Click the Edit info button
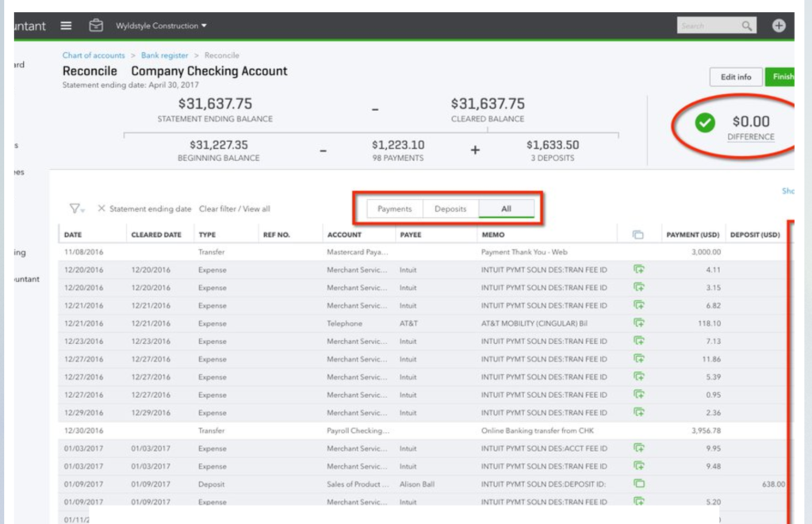 coord(735,77)
